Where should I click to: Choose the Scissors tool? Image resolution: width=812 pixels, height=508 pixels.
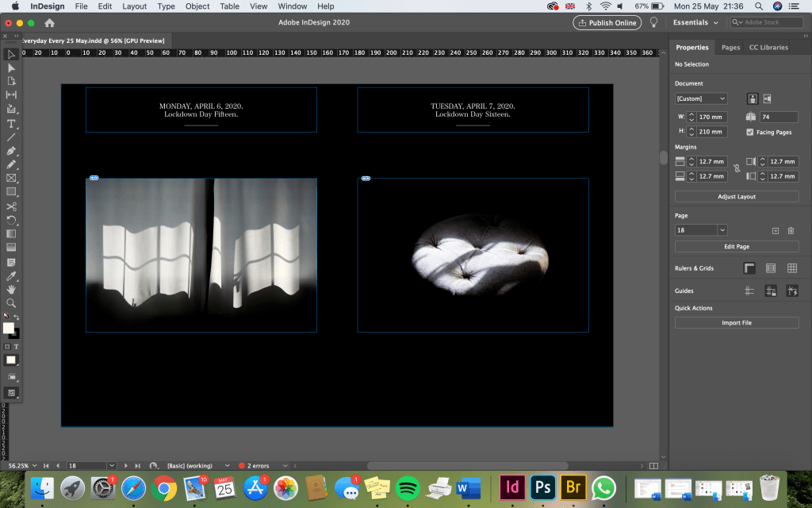(x=11, y=206)
